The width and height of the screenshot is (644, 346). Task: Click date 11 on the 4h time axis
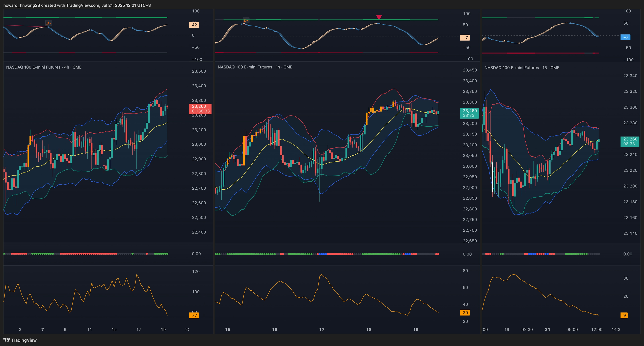[90, 330]
